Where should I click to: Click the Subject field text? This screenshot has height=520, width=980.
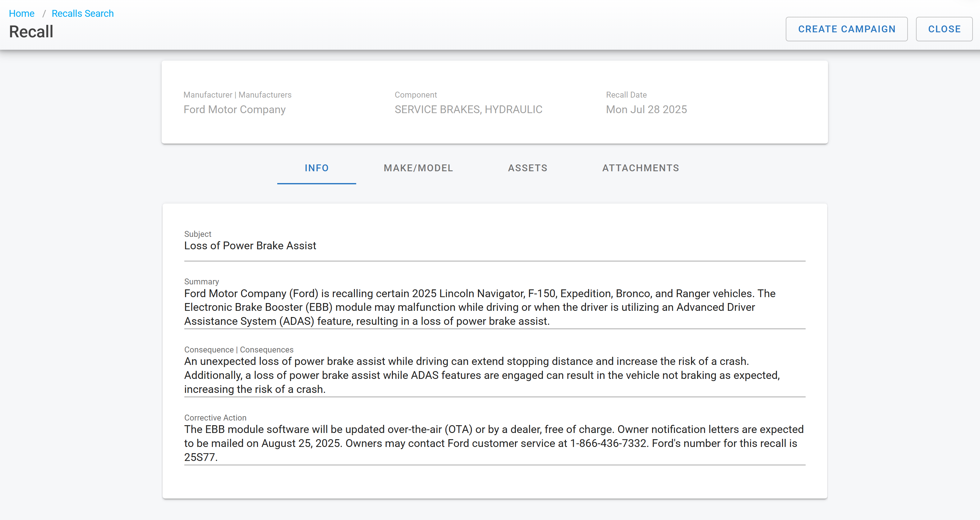pyautogui.click(x=250, y=246)
